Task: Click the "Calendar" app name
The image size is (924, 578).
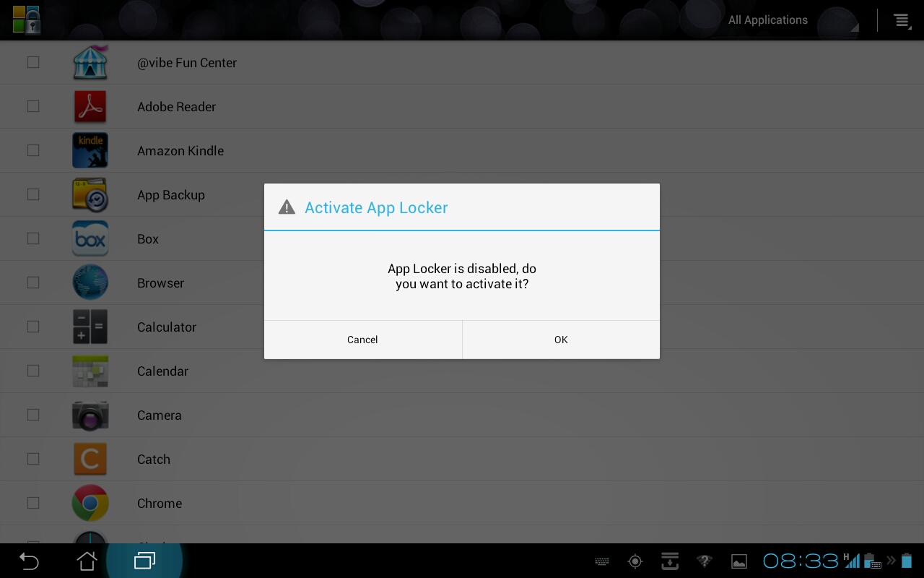Action: click(x=163, y=371)
